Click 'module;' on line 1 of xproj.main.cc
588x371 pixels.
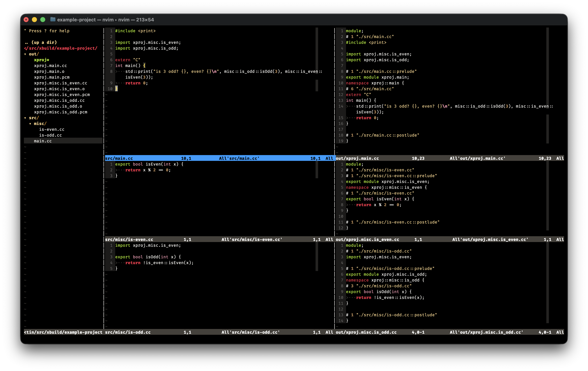click(355, 31)
